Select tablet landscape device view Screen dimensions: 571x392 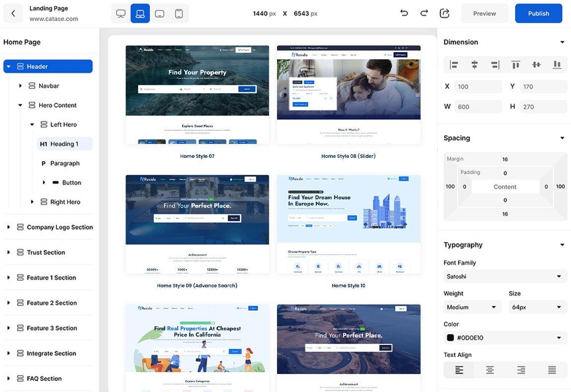click(159, 13)
